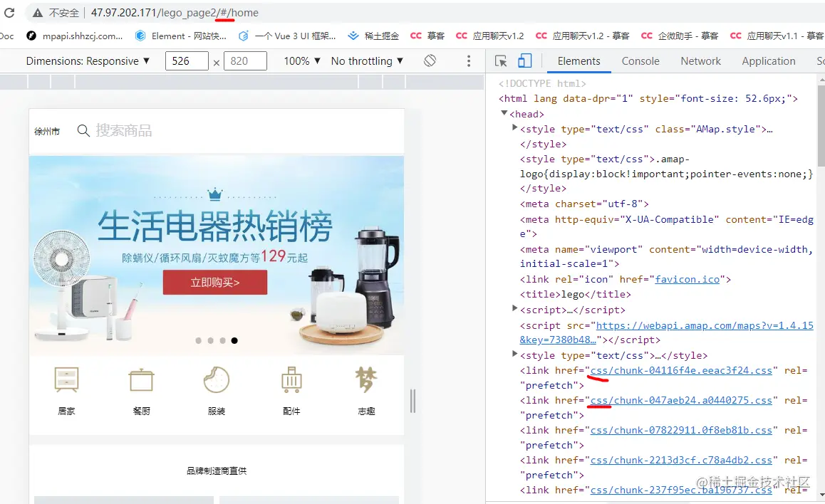The image size is (825, 504).
Task: Switch to the Console tab
Action: (640, 61)
